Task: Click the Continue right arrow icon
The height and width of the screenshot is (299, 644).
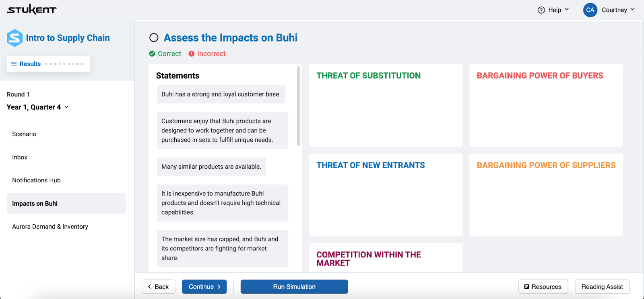Action: pyautogui.click(x=219, y=287)
